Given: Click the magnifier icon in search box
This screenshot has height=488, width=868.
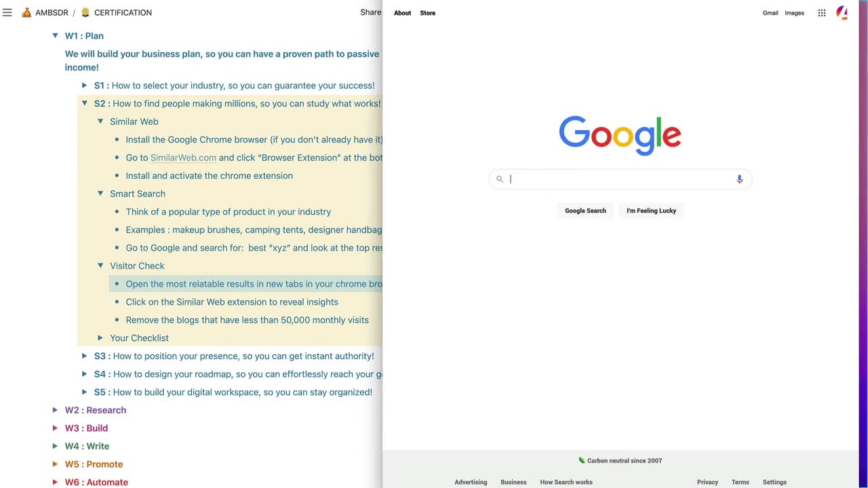Looking at the screenshot, I should click(500, 179).
